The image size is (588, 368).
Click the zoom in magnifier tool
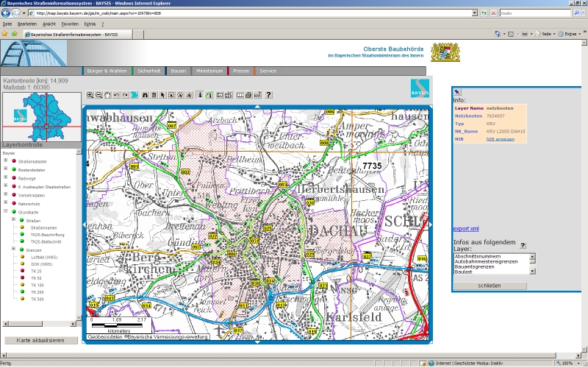pyautogui.click(x=90, y=95)
